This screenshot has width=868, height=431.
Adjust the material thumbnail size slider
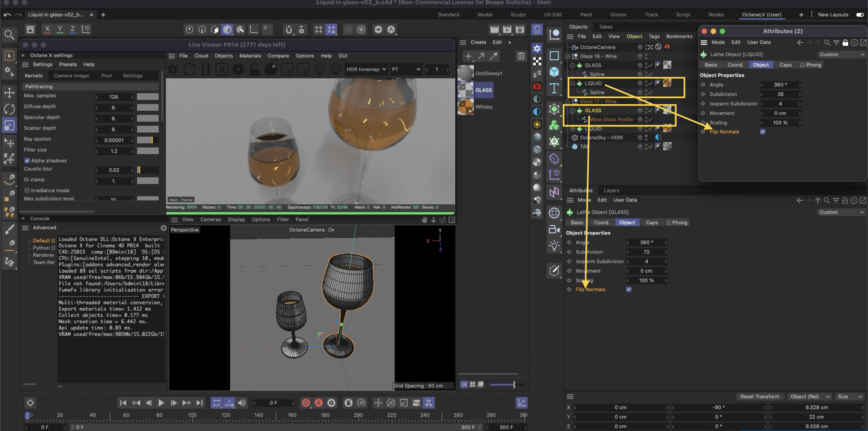(508, 385)
